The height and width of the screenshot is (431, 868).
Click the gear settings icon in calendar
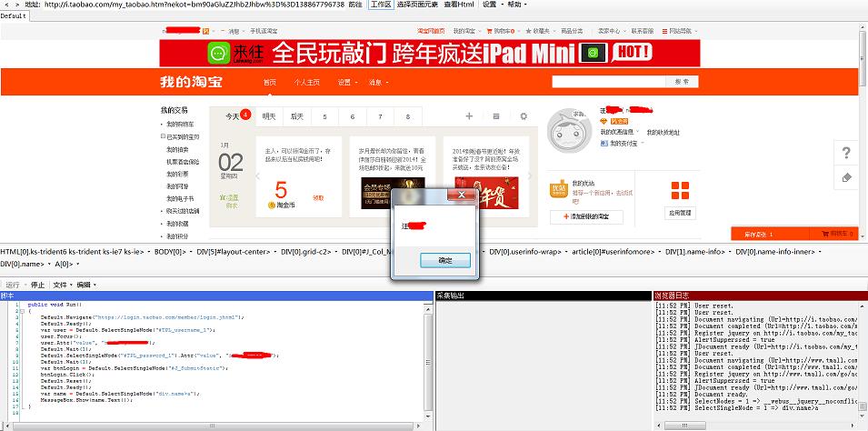coord(524,116)
